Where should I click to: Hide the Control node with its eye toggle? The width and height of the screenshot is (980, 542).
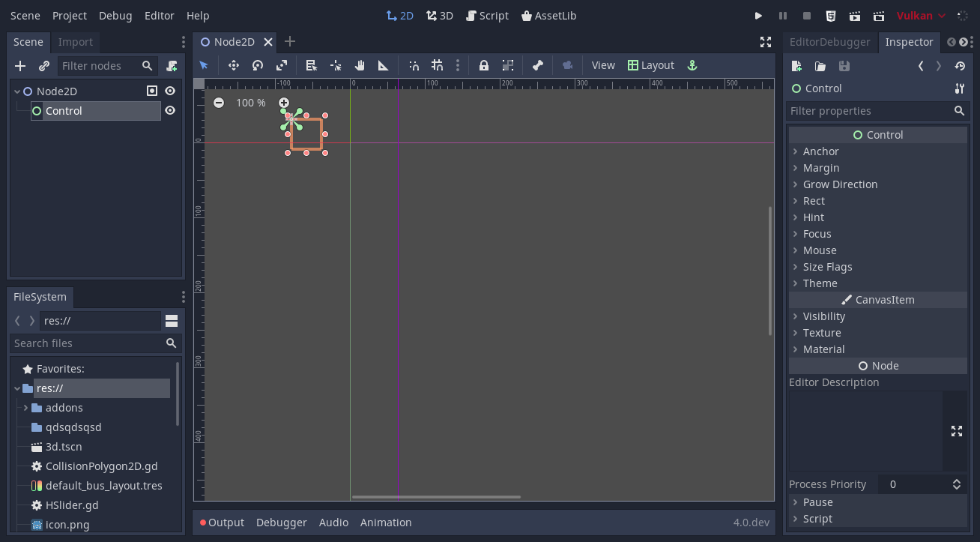171,110
